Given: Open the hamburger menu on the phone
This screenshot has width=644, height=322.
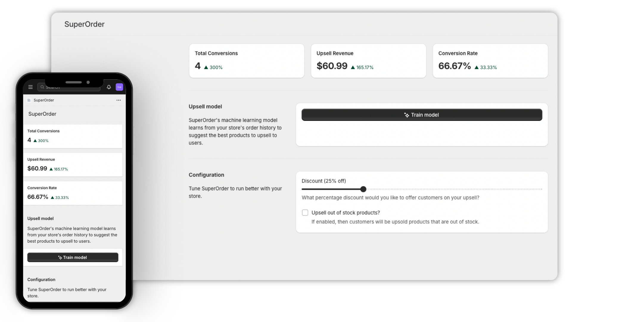Looking at the screenshot, I should coord(30,87).
